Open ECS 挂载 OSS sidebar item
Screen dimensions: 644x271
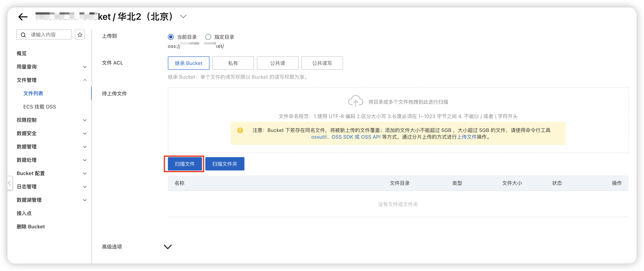(x=40, y=107)
